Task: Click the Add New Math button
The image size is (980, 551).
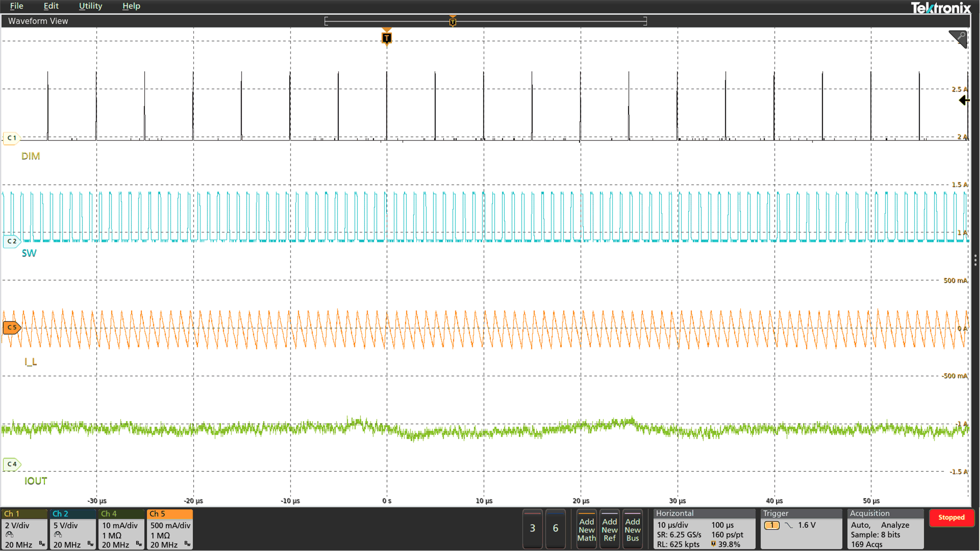Action: (x=587, y=529)
